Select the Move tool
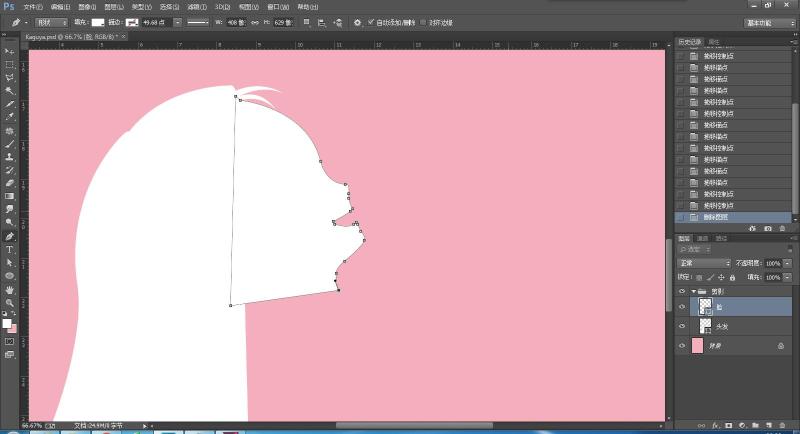Screen dimensions: 800x434 click(x=9, y=52)
